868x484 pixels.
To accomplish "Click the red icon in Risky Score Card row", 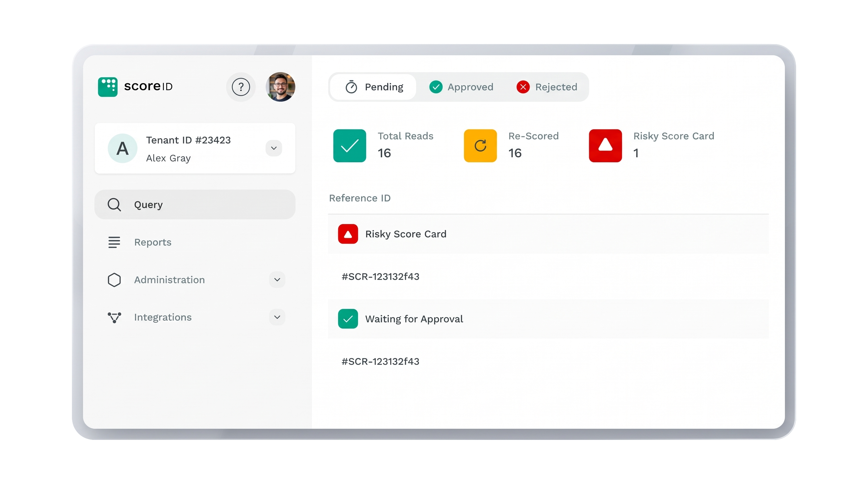I will pos(348,234).
